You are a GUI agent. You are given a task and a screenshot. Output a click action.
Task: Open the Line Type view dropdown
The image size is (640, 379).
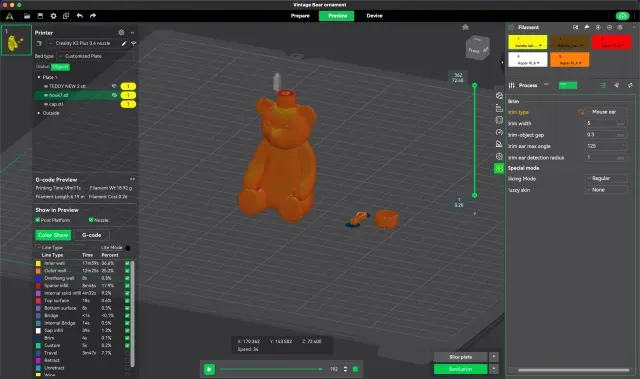pos(64,248)
